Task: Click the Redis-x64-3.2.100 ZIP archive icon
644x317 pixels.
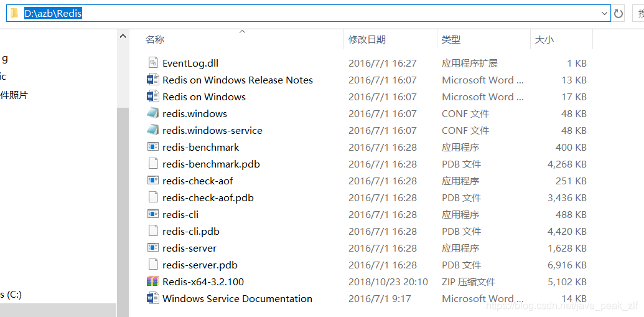Action: point(153,282)
